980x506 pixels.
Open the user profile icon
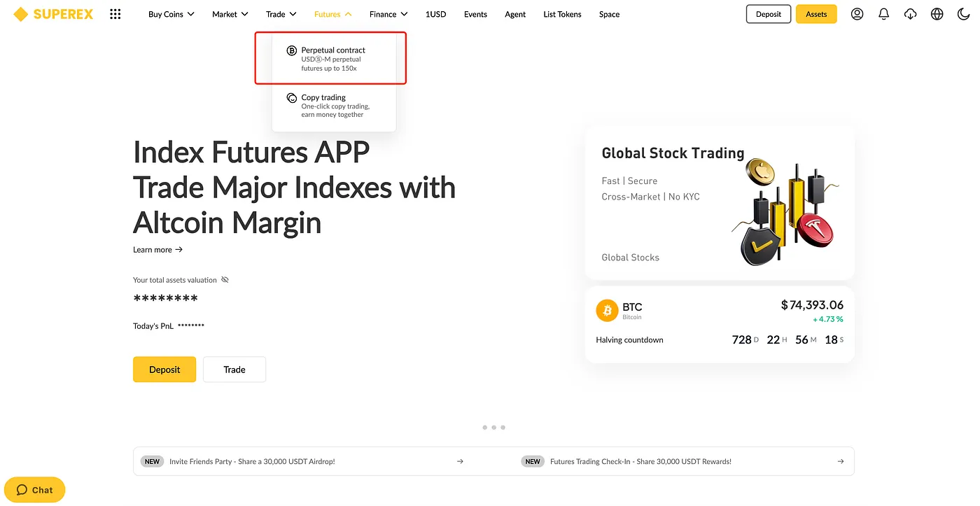point(857,14)
